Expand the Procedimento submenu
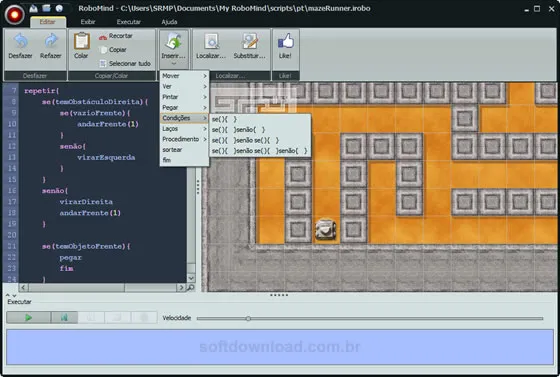This screenshot has width=560, height=377. click(184, 139)
